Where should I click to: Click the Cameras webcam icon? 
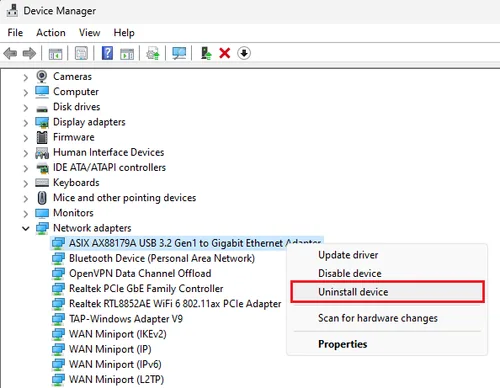42,77
